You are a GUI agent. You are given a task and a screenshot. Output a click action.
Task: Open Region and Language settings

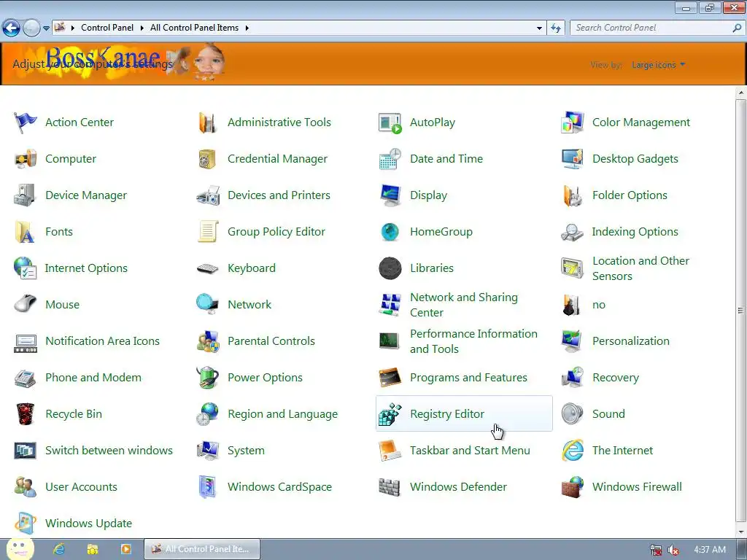(x=282, y=414)
